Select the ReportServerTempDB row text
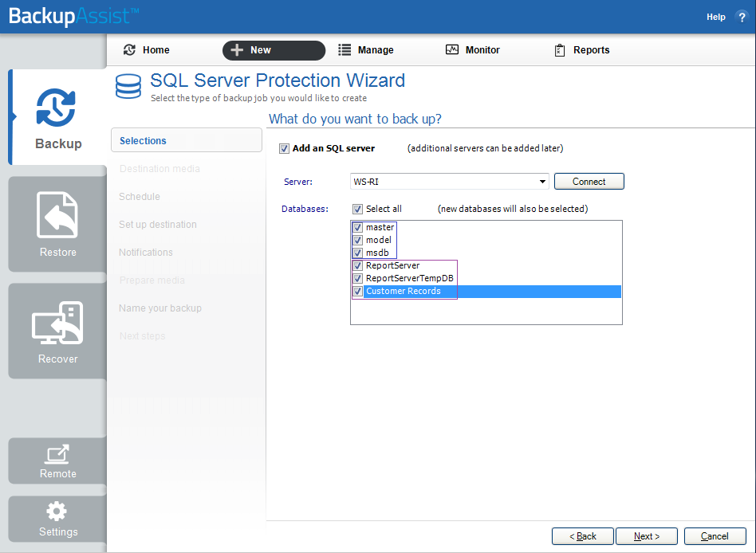The height and width of the screenshot is (553, 756). pos(410,278)
